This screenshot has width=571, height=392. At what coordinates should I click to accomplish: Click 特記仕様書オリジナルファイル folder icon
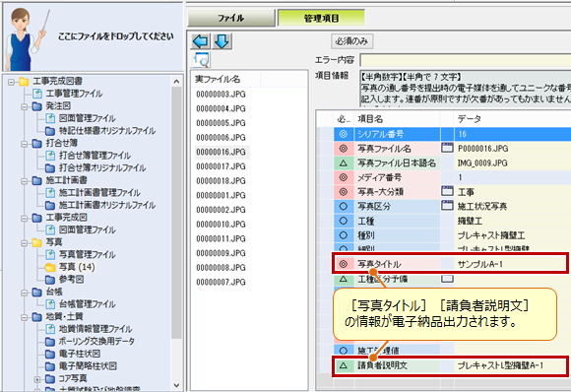[x=50, y=131]
